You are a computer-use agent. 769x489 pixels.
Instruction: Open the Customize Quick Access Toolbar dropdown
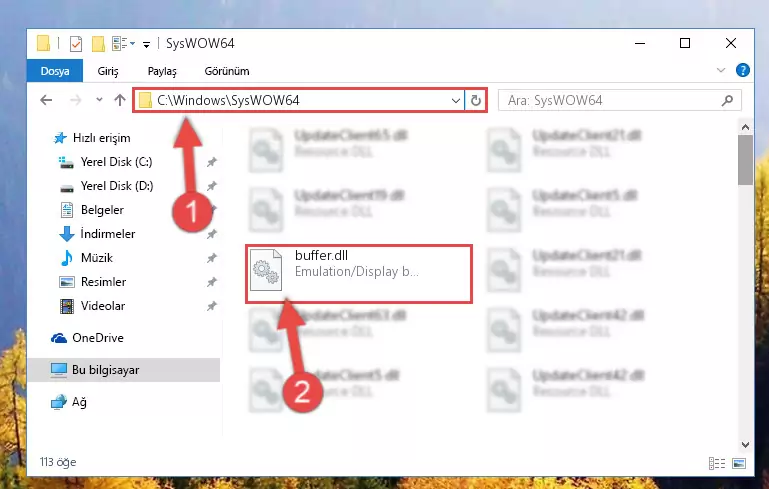coord(146,45)
